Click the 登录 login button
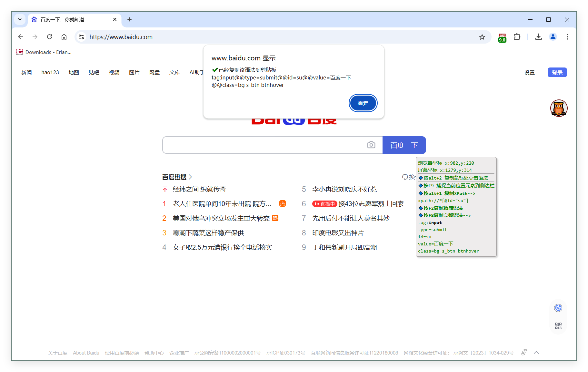 [x=557, y=72]
